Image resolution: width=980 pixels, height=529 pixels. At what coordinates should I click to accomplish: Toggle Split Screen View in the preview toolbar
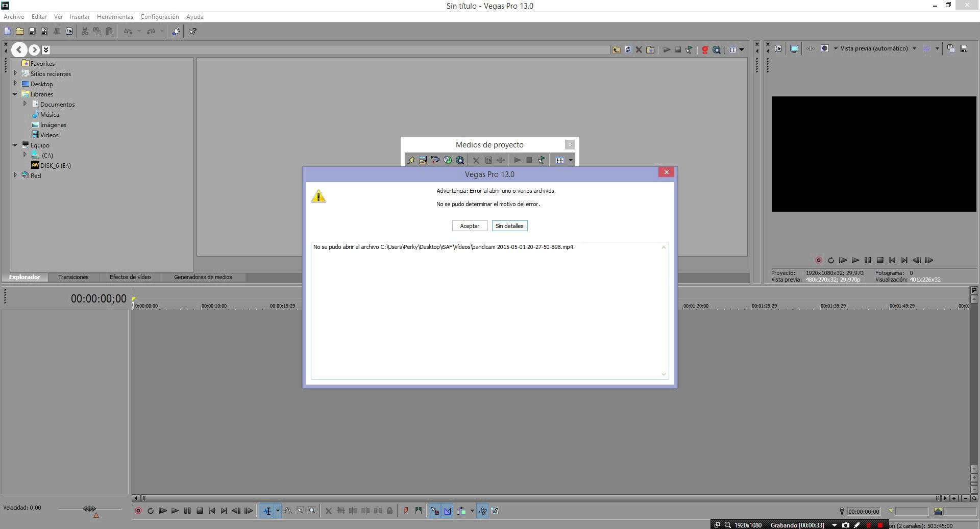pos(824,48)
